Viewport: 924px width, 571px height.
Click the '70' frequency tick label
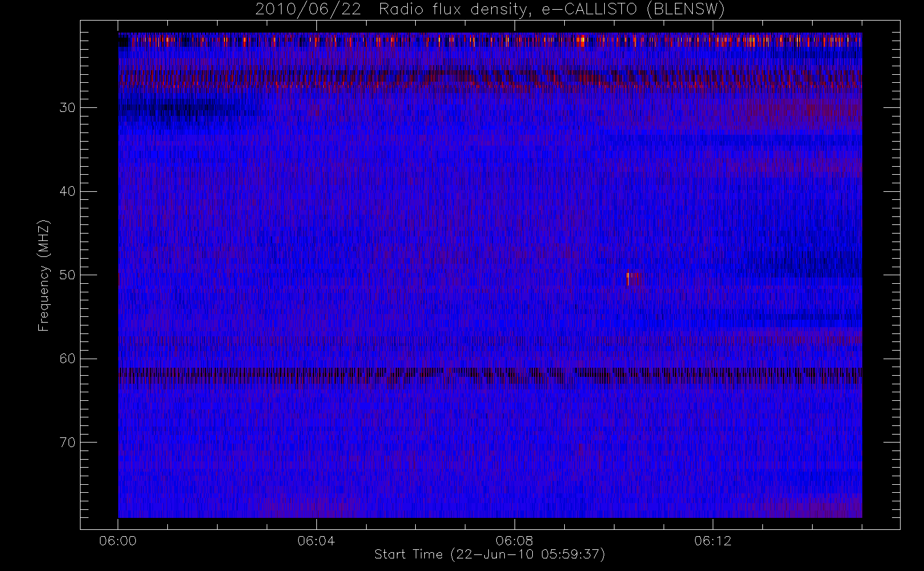coord(67,442)
